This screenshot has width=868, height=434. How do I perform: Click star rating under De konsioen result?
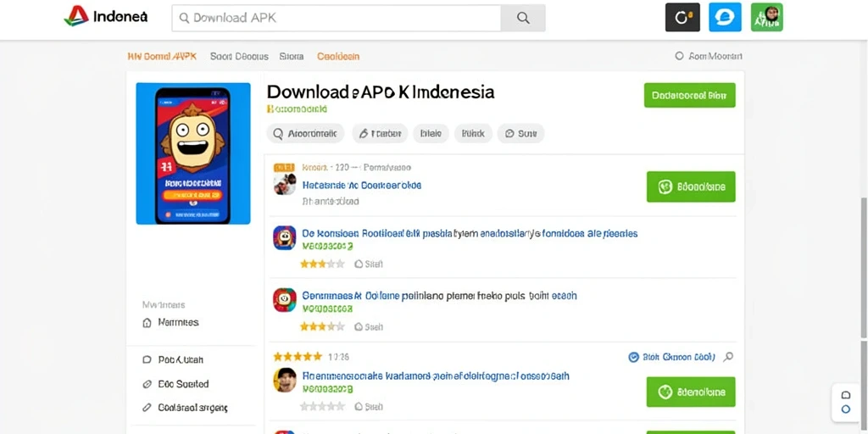(322, 264)
